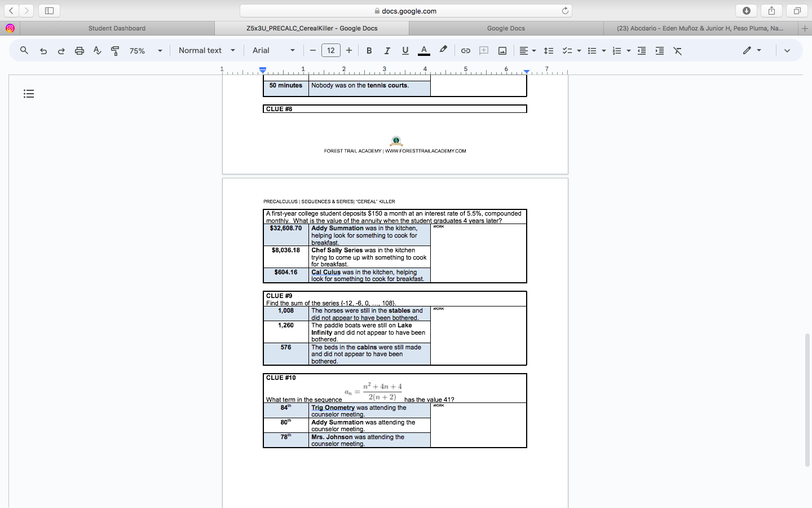Select the $604.16 answer cell
Screen dimensions: 812x508
point(286,275)
